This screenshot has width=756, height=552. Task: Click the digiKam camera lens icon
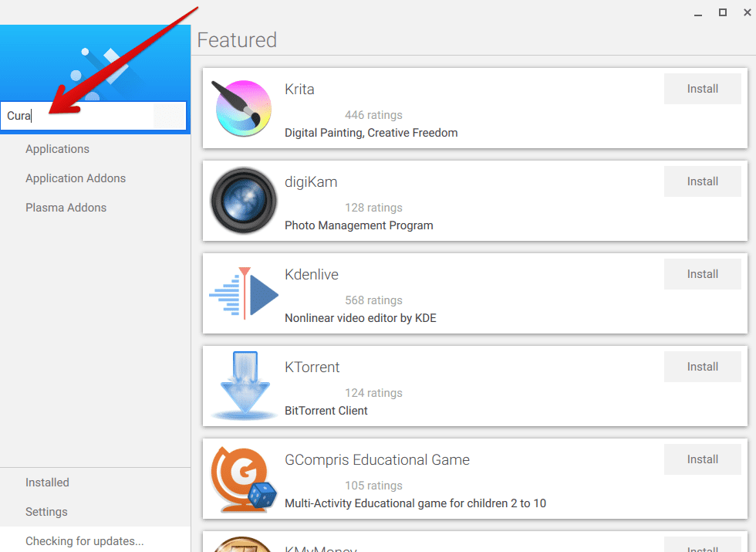pos(244,200)
